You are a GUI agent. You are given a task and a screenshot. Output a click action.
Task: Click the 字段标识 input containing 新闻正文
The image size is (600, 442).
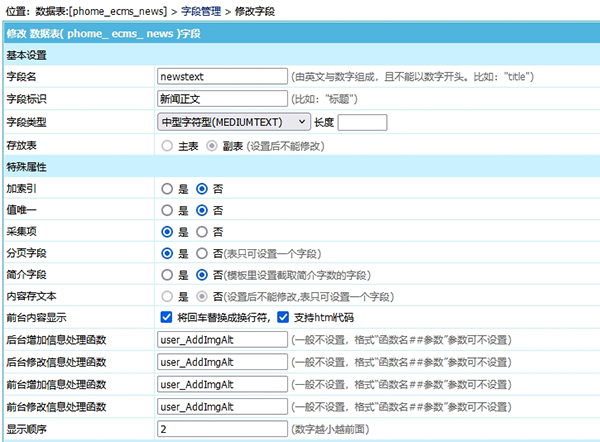pos(222,99)
